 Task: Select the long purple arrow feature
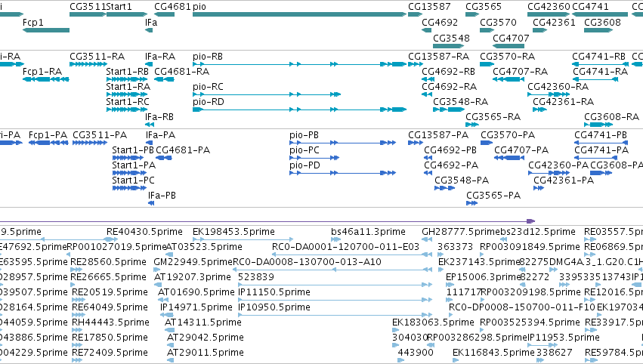click(267, 221)
